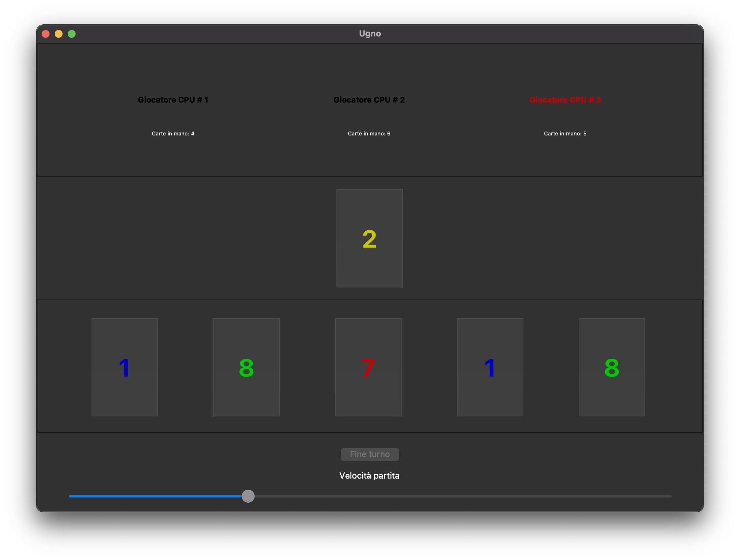Click CPU 3's 'Carte in mano: 5' text
This screenshot has height=560, width=740.
565,133
